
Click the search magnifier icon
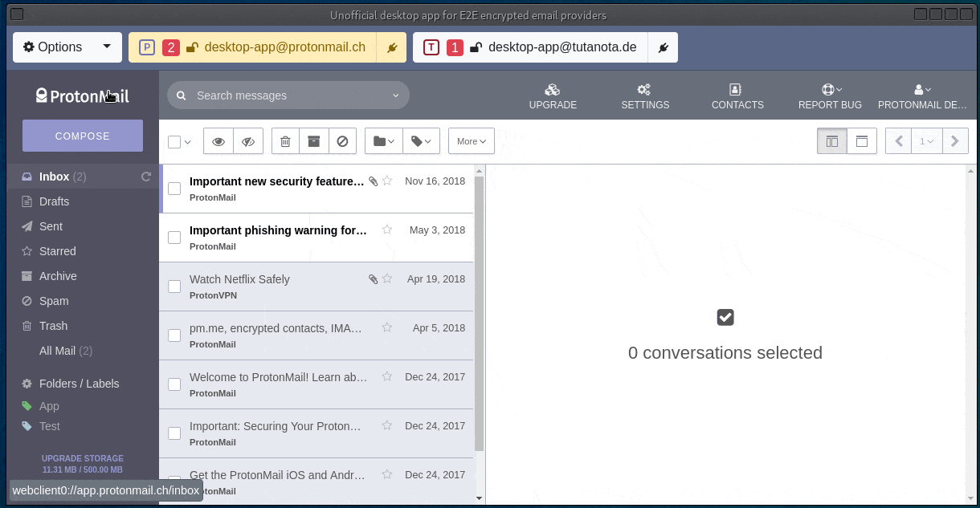click(x=182, y=96)
